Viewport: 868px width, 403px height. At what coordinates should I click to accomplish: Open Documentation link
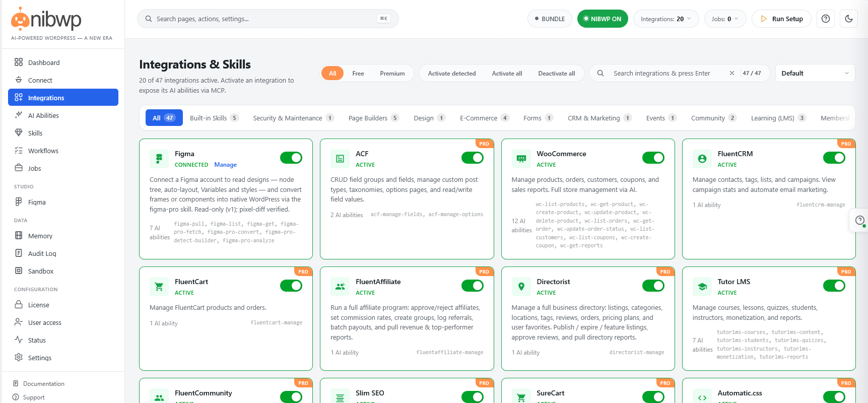[x=39, y=384]
